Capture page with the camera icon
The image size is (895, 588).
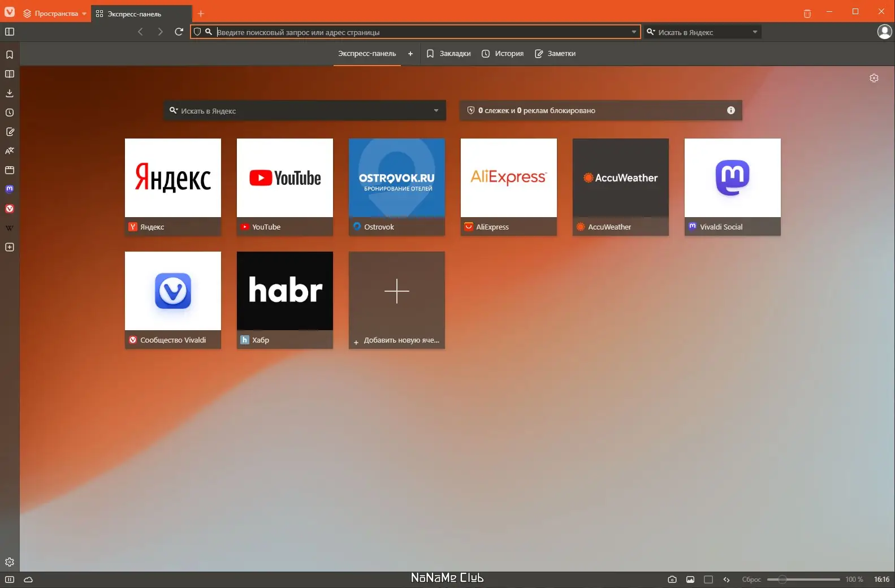point(672,580)
